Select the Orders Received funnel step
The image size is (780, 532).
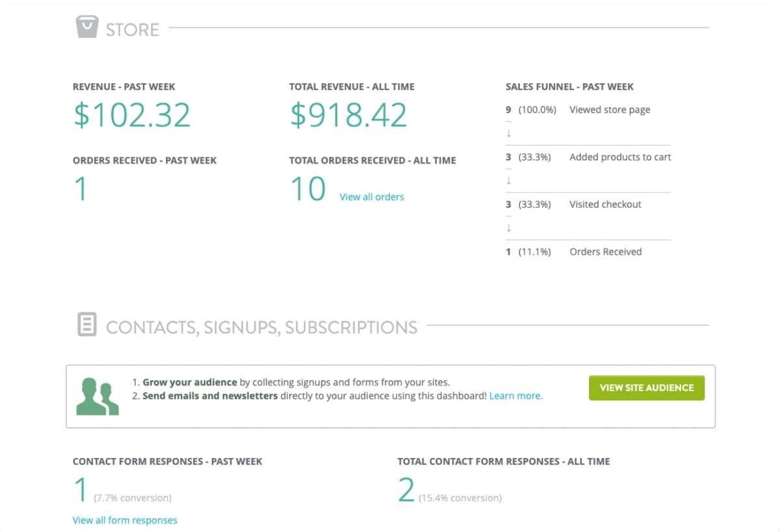605,252
